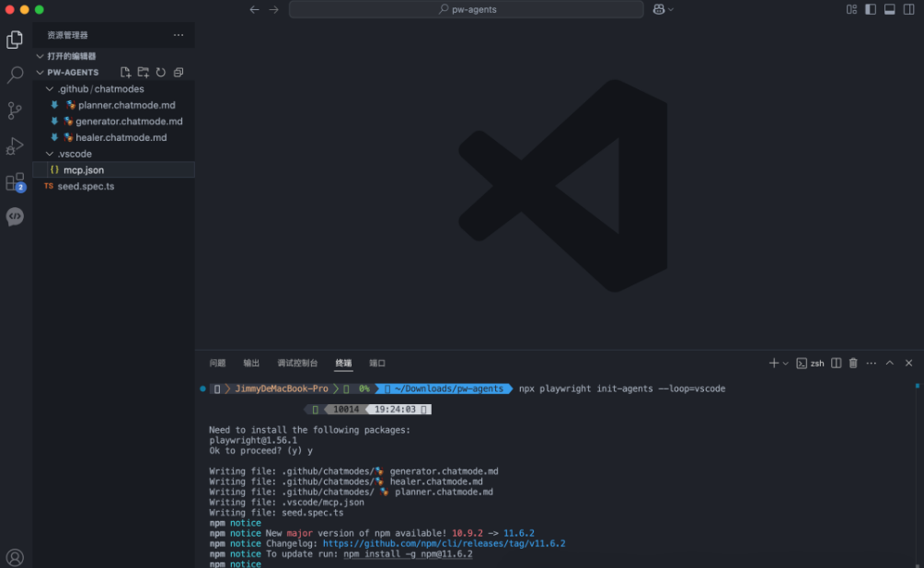924x568 pixels.
Task: Click the npm install -g npm@11.6.2 command text
Action: tap(408, 554)
